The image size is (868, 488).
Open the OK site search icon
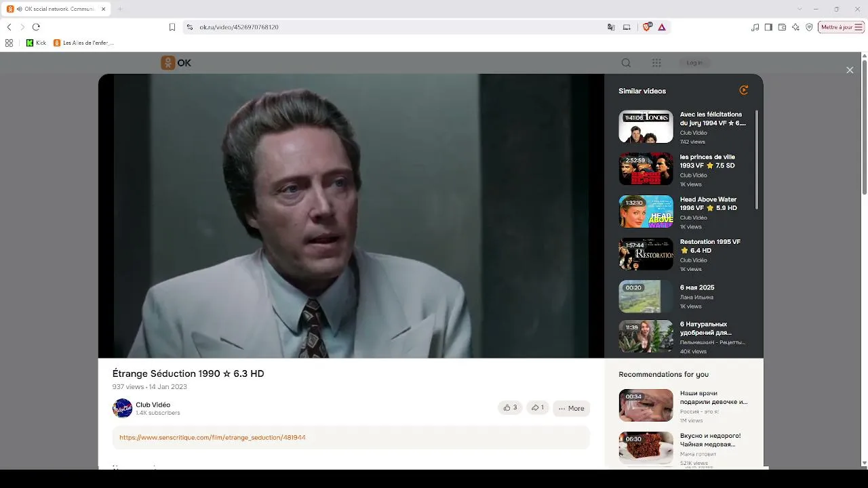pos(626,63)
